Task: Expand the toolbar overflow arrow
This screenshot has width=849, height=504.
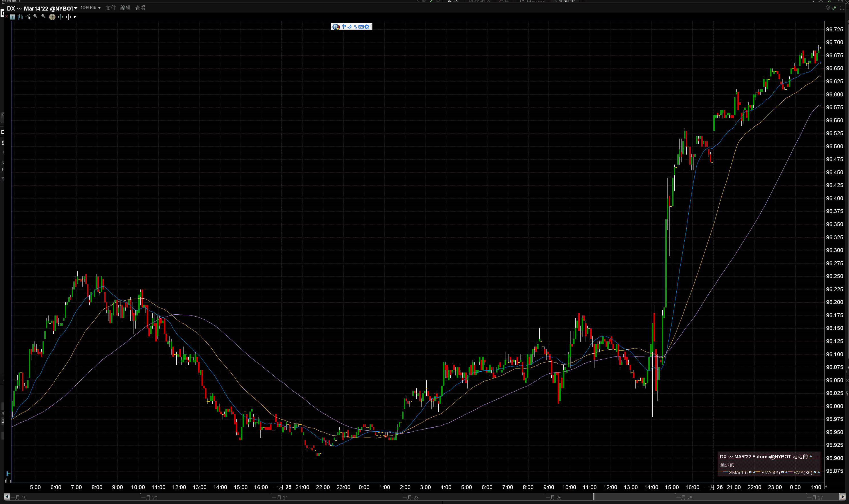Action: pyautogui.click(x=75, y=17)
